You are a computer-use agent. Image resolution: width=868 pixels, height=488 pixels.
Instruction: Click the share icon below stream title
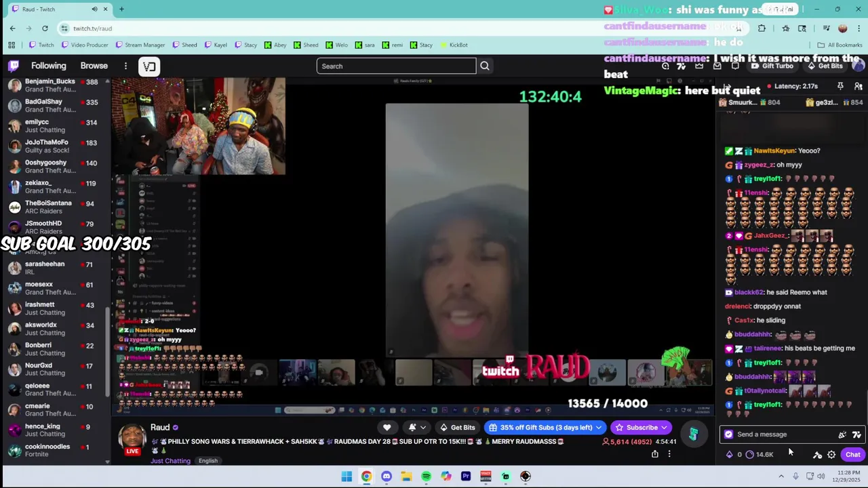(x=654, y=454)
